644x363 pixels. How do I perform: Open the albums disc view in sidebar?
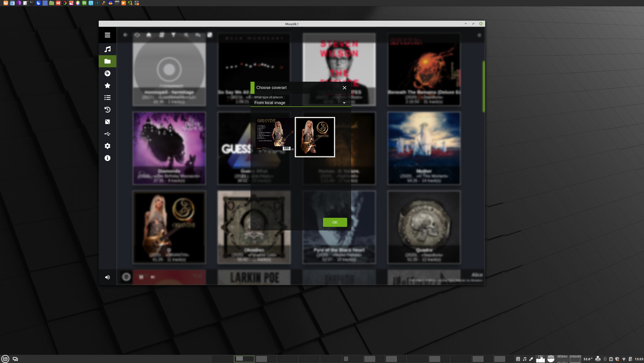[108, 73]
